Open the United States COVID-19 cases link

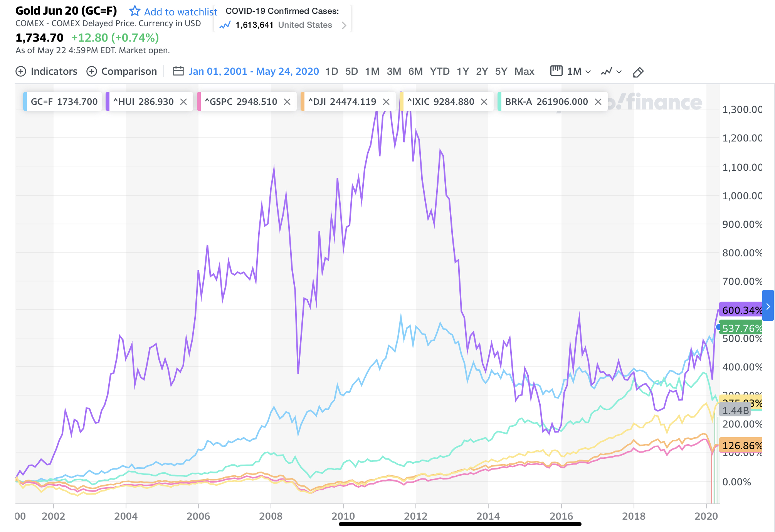coord(305,25)
